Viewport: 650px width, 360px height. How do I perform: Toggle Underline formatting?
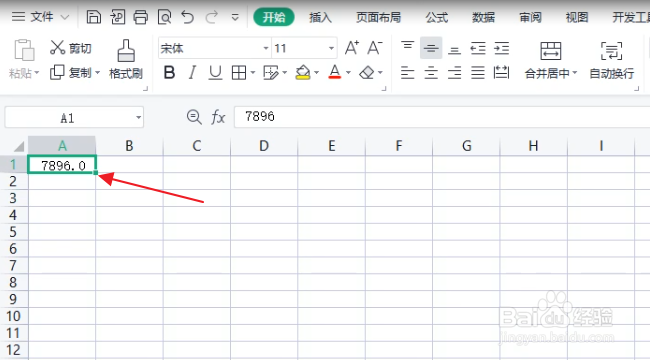(x=215, y=73)
